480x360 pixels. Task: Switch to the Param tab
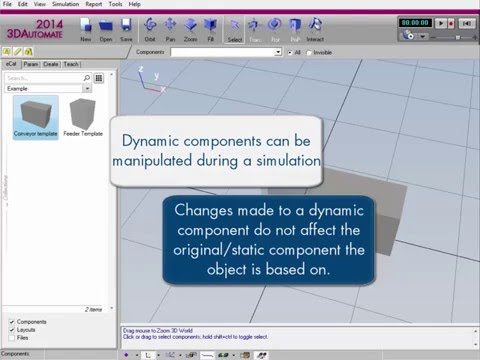coord(31,64)
